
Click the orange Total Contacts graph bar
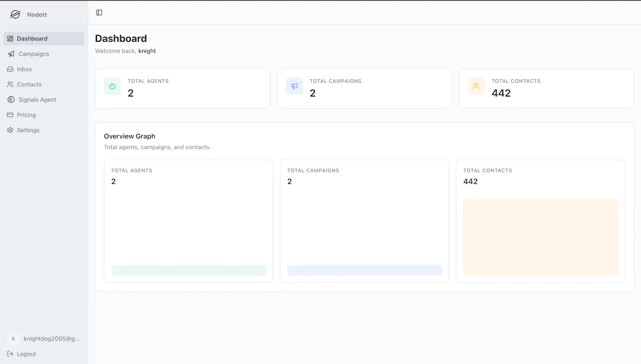click(x=540, y=237)
